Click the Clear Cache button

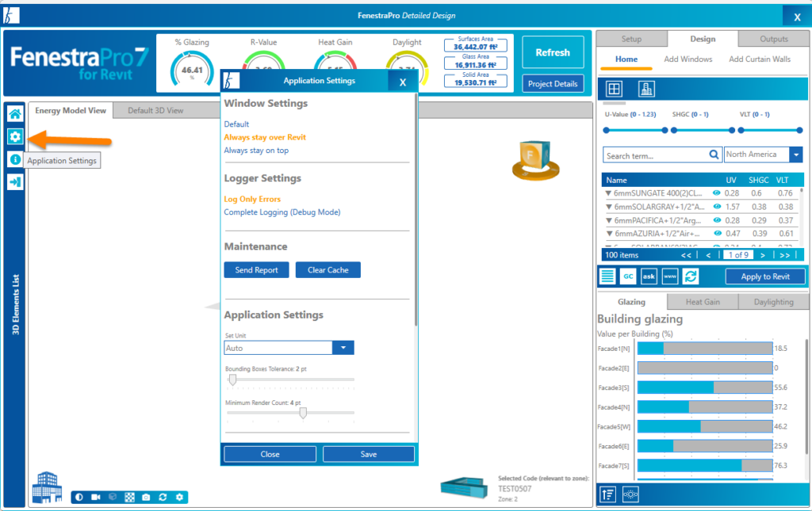pyautogui.click(x=327, y=270)
